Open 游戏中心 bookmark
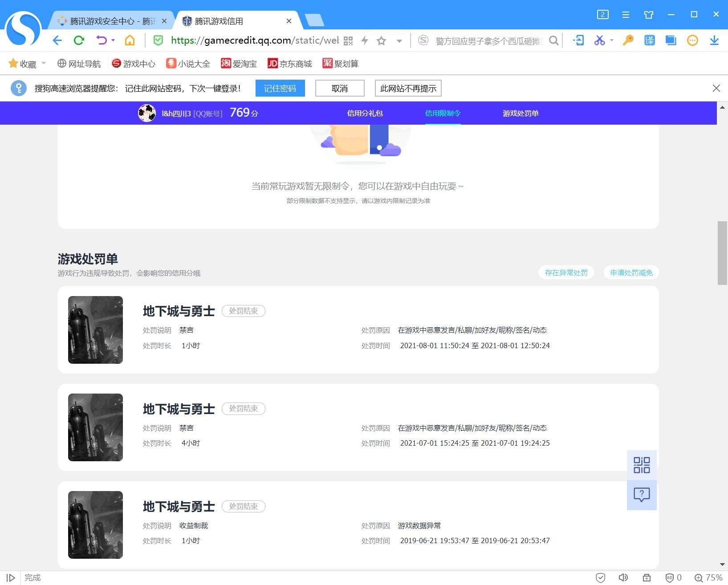Viewport: 728px width, 585px height. [x=133, y=64]
